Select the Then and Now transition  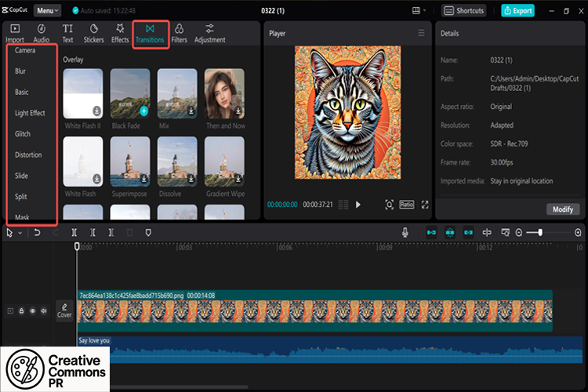(x=224, y=93)
